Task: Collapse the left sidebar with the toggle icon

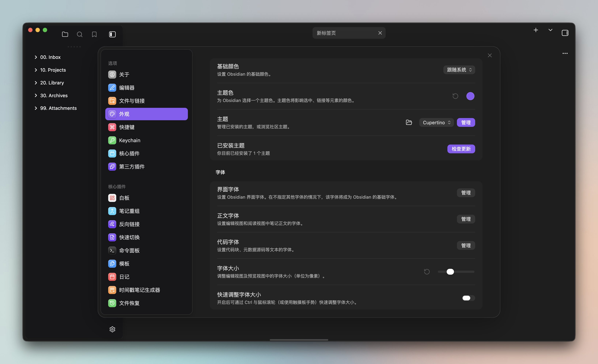Action: [x=112, y=34]
